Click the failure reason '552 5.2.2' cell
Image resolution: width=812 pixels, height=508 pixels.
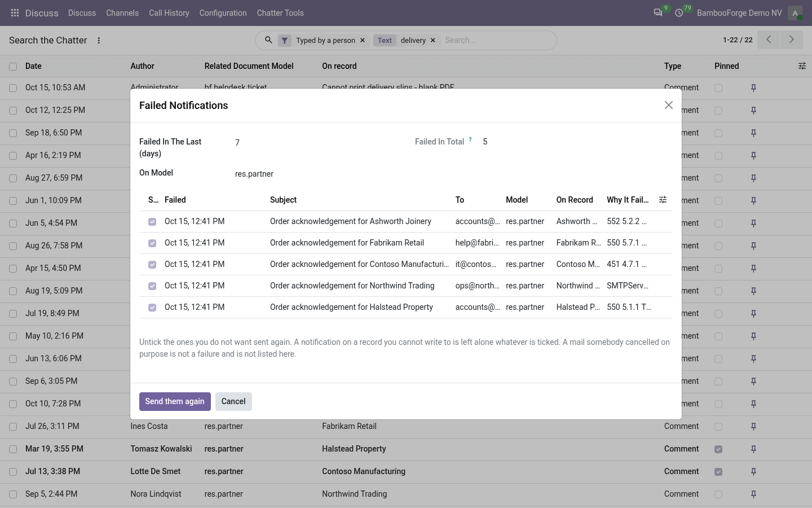(627, 221)
